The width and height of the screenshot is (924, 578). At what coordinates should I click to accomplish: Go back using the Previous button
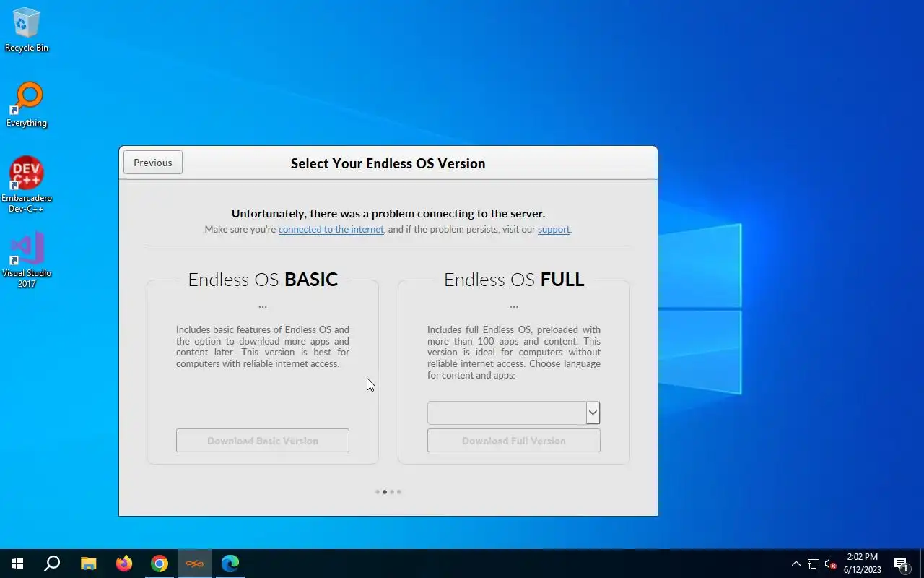pos(153,163)
